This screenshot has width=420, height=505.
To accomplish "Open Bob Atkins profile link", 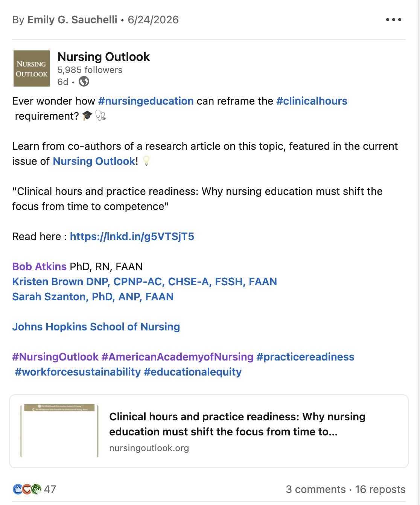I will [40, 266].
